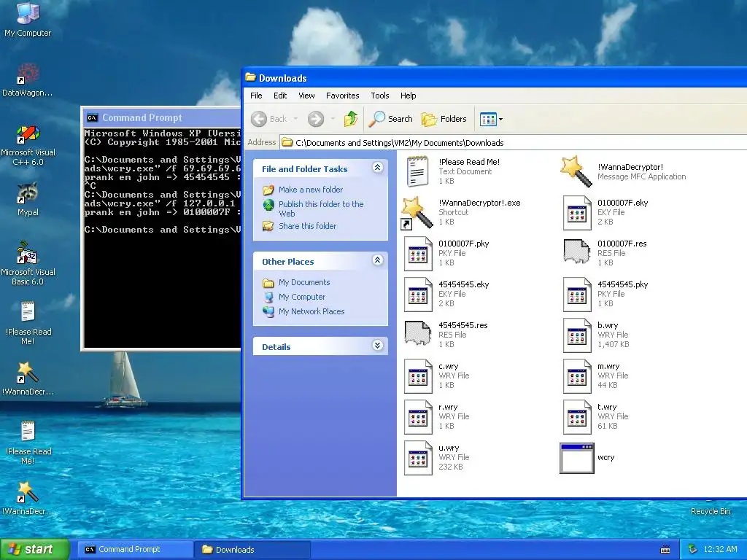Select the u.wry file icon
The width and height of the screenshot is (747, 560).
tap(418, 458)
